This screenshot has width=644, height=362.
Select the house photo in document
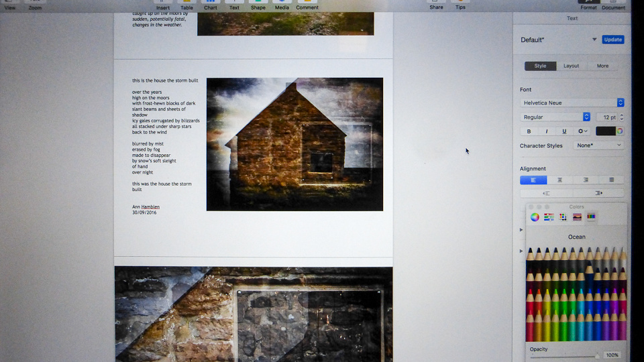coord(294,144)
